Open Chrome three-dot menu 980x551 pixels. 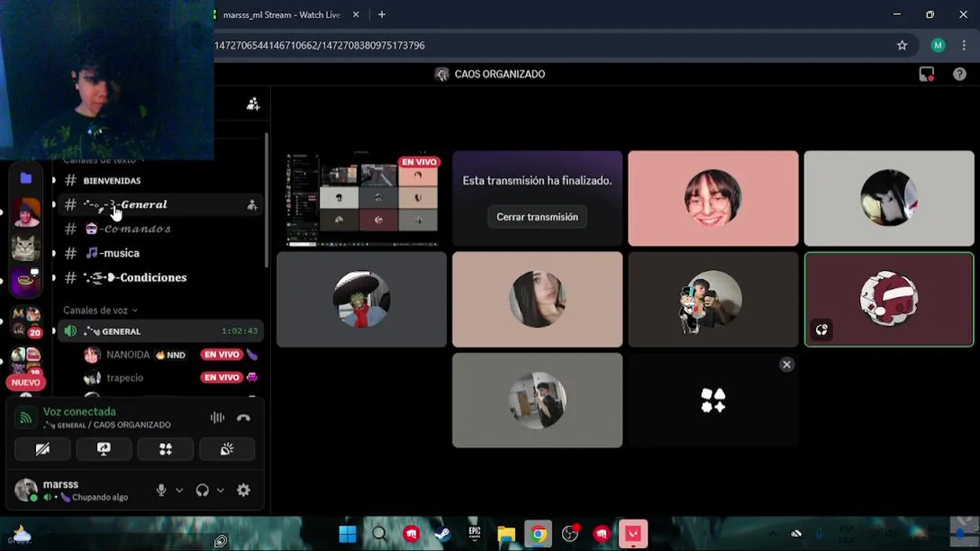(964, 45)
